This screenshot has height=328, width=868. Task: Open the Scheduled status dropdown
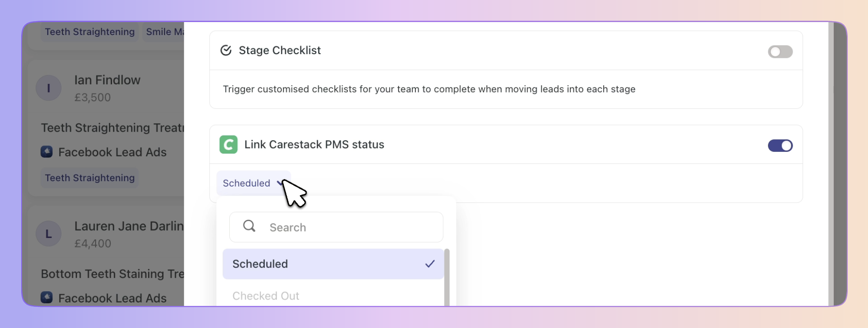(x=254, y=183)
